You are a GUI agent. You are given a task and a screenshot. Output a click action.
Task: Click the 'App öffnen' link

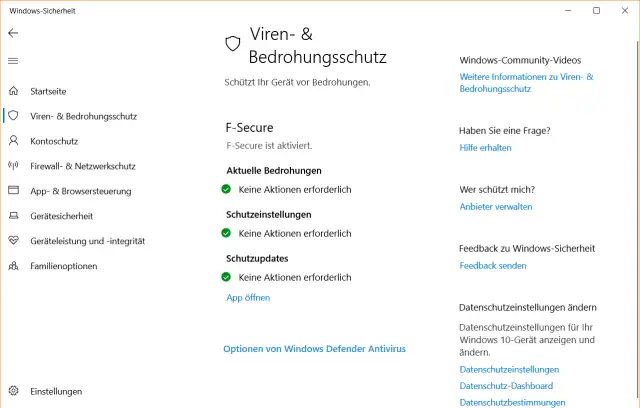click(x=248, y=297)
